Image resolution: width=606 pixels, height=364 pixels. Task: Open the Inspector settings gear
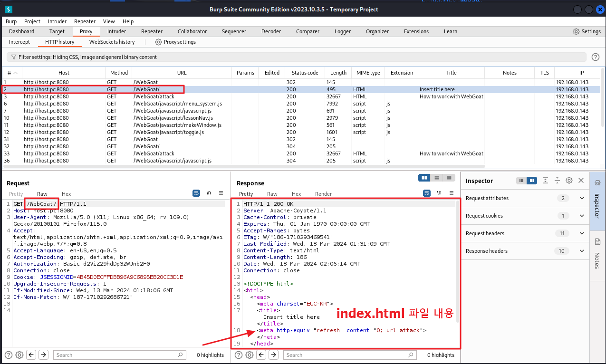[x=569, y=181]
